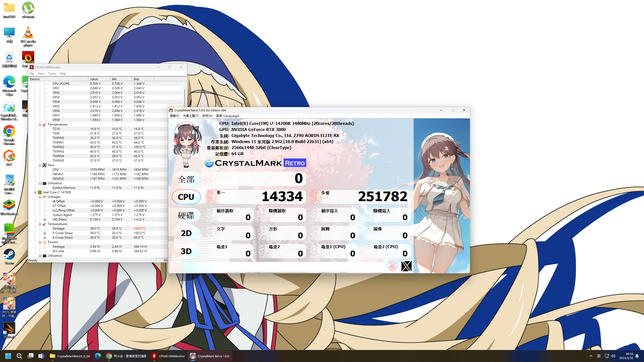
Task: Open CrystalMark 語言 (Language) menu
Action: 228,116
